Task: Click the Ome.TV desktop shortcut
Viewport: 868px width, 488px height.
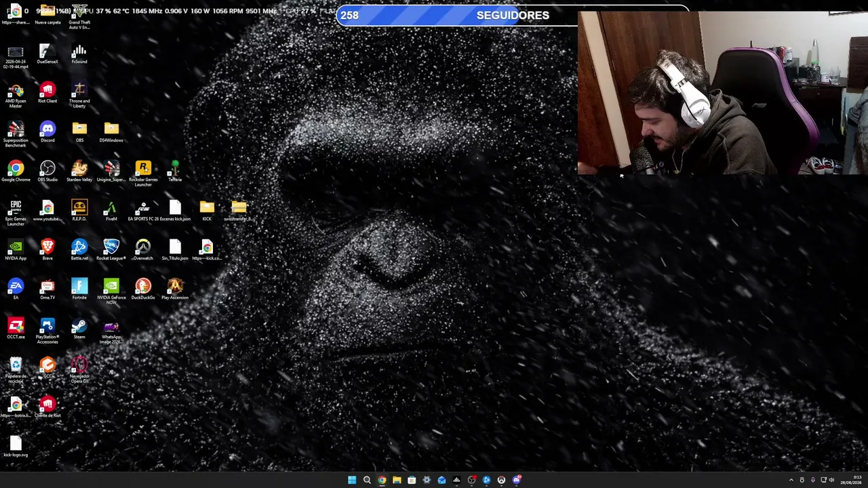Action: (x=47, y=287)
